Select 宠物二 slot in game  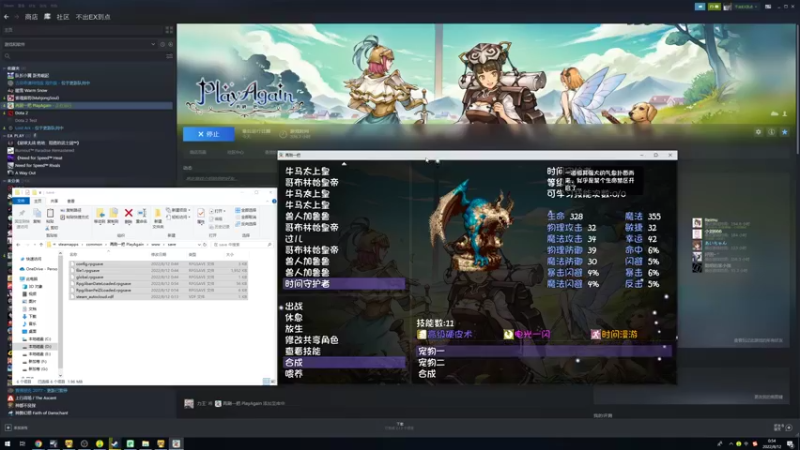coord(431,362)
